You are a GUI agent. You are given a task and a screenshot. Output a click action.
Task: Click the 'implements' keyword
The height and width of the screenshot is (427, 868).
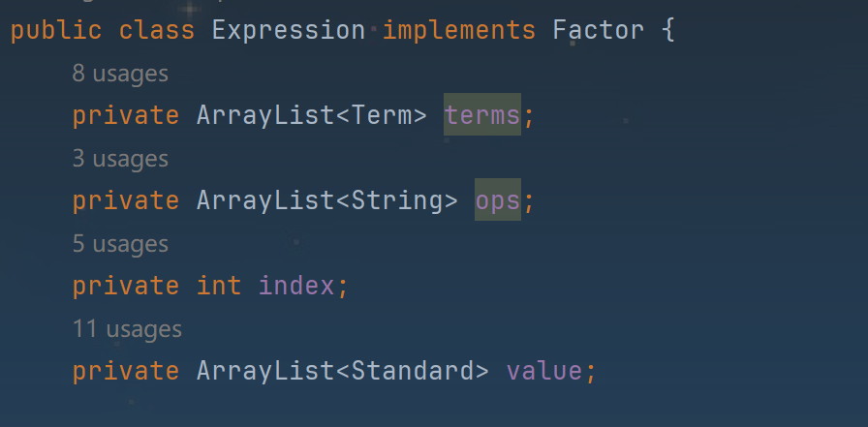(x=459, y=30)
